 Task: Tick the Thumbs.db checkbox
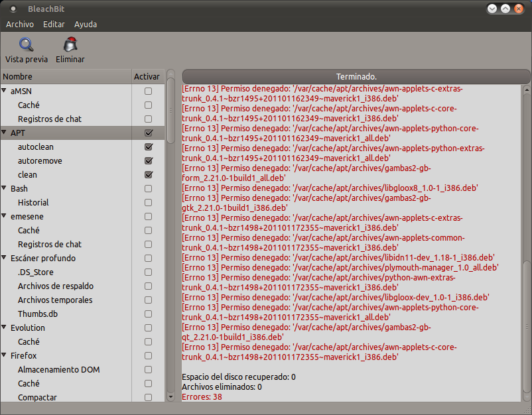[149, 314]
